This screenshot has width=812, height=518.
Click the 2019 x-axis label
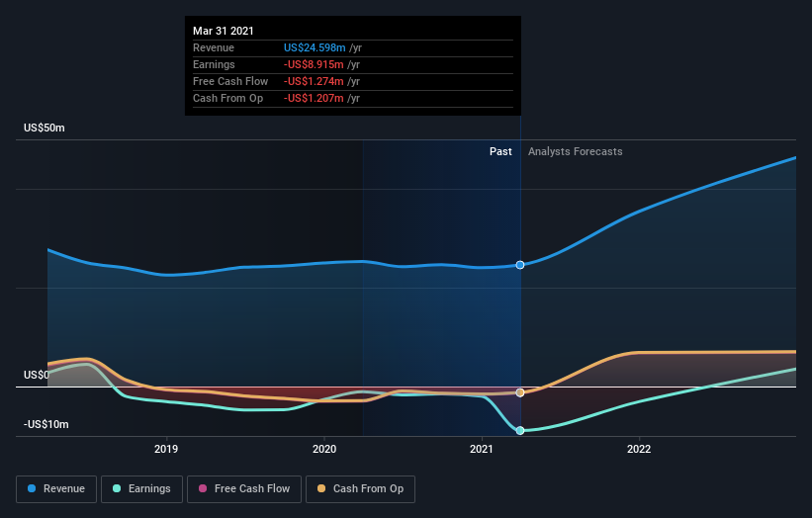pos(166,449)
